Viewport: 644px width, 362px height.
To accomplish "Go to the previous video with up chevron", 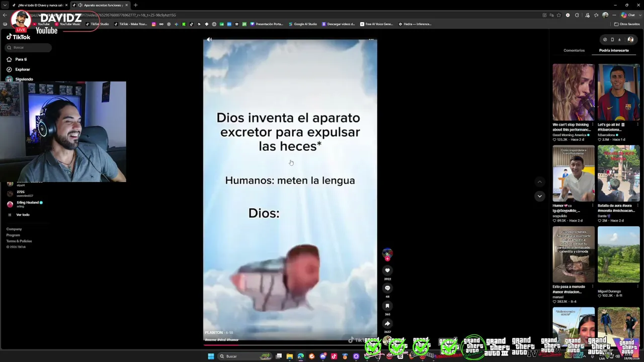I will [539, 182].
